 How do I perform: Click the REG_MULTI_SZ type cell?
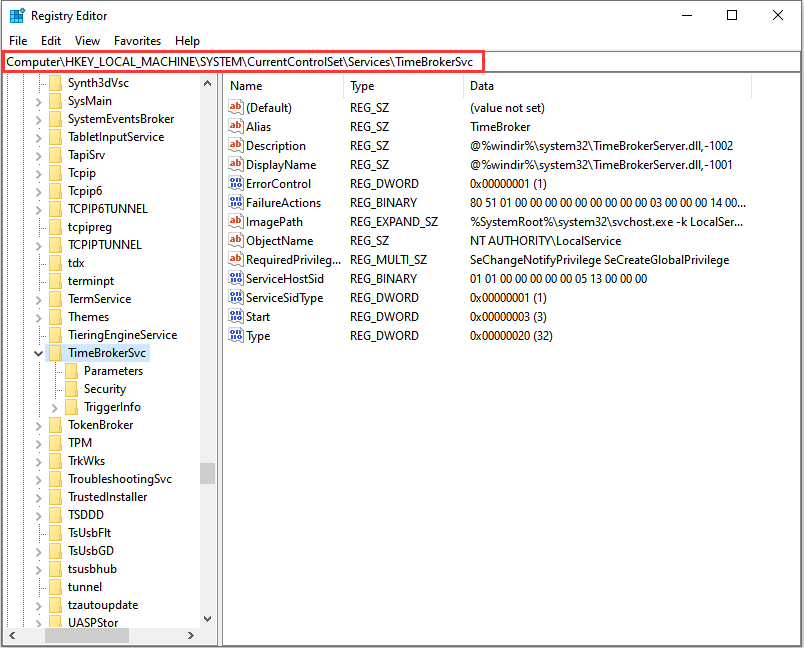(x=388, y=259)
